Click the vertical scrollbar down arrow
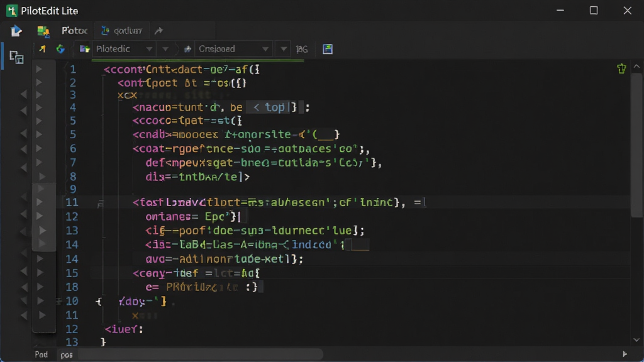The image size is (644, 362). tap(636, 340)
